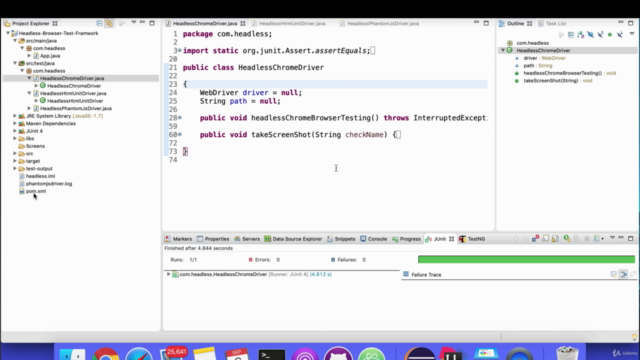Open the Data Source Explorer tab

coord(293,239)
